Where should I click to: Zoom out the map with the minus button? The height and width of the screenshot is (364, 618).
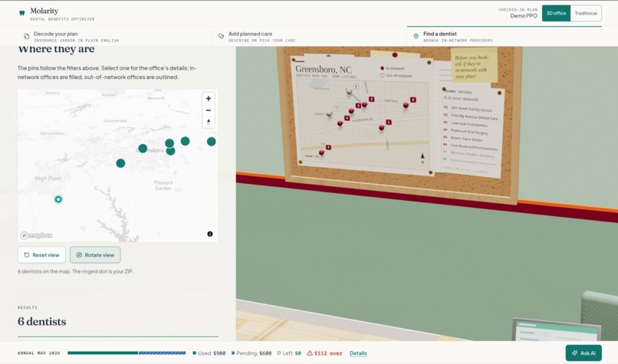tap(209, 110)
